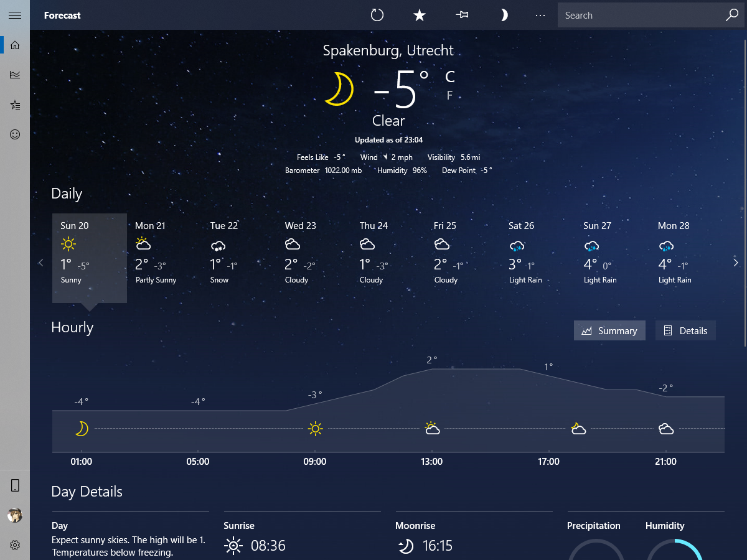Open the smiley feedback icon
Screen dimensions: 747x560
click(x=15, y=134)
